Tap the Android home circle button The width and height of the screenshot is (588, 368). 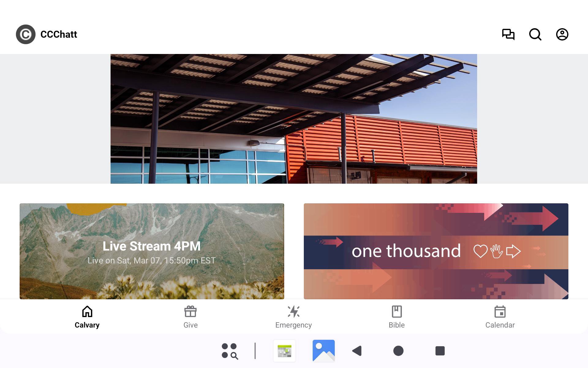[398, 351]
